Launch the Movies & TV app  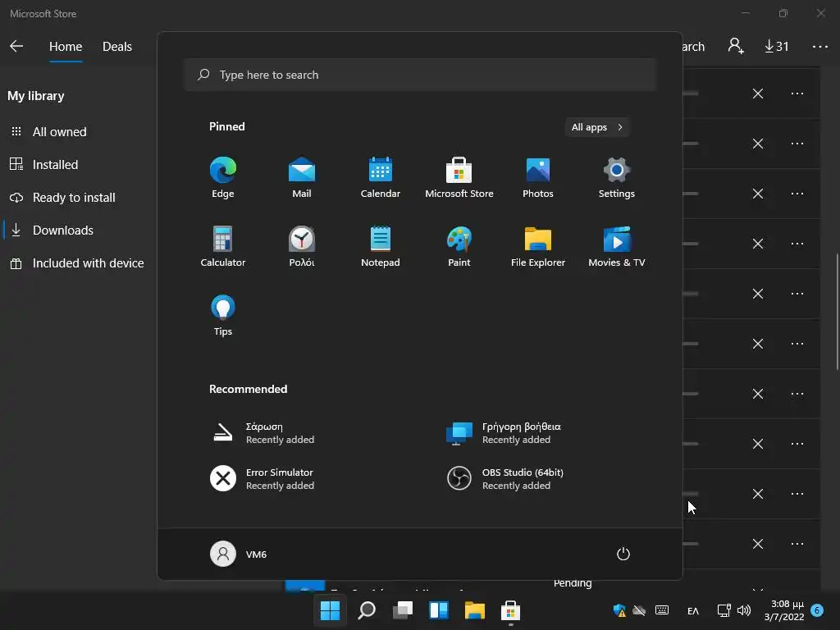(617, 246)
